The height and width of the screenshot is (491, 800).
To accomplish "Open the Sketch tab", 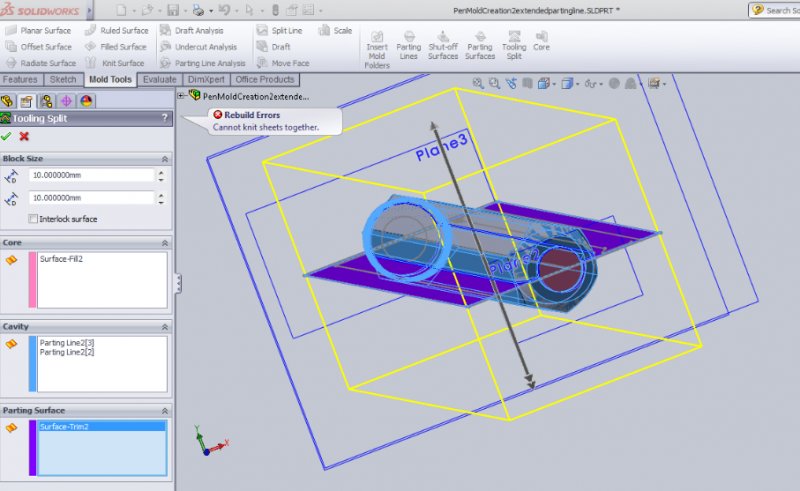I will click(63, 80).
